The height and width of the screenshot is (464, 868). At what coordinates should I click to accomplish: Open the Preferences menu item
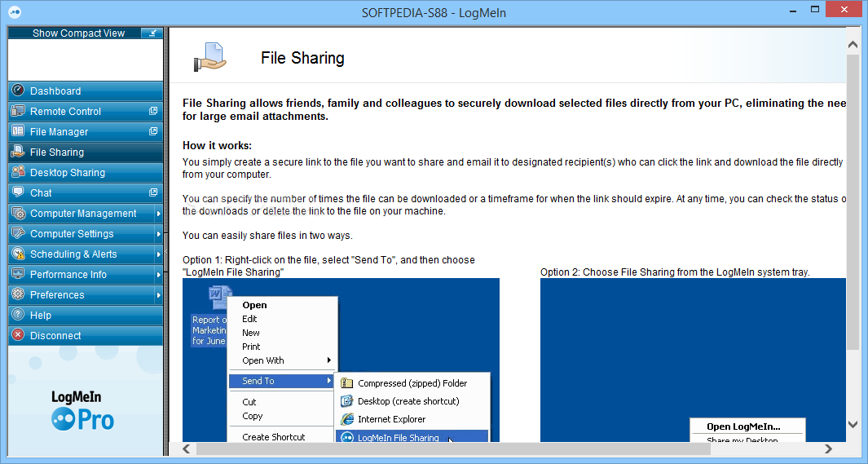[86, 294]
